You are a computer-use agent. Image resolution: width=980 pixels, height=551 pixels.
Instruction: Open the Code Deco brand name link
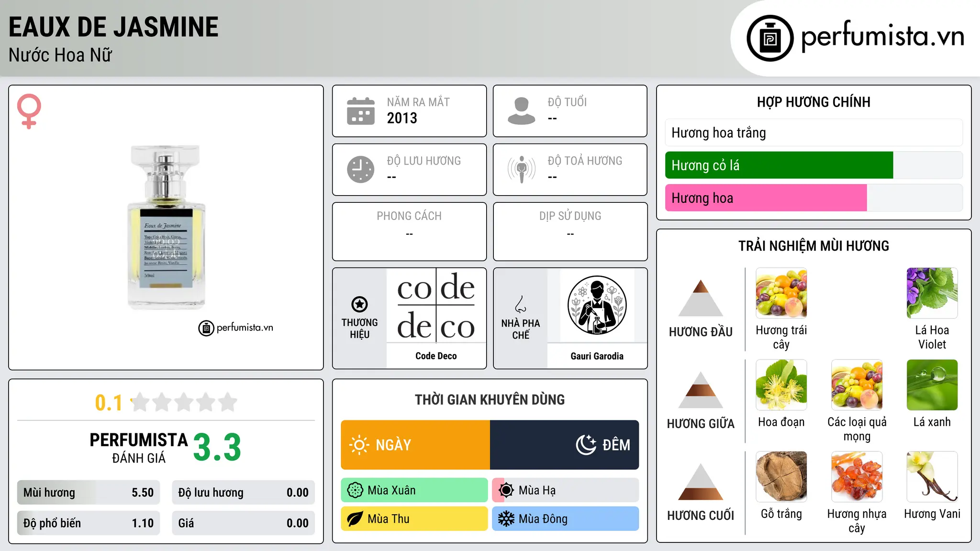pos(436,356)
